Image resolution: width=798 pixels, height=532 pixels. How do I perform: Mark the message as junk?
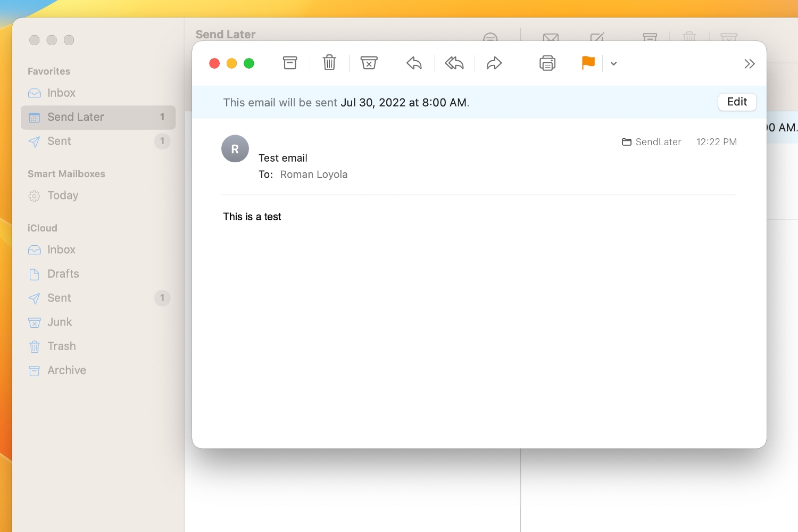click(x=369, y=63)
